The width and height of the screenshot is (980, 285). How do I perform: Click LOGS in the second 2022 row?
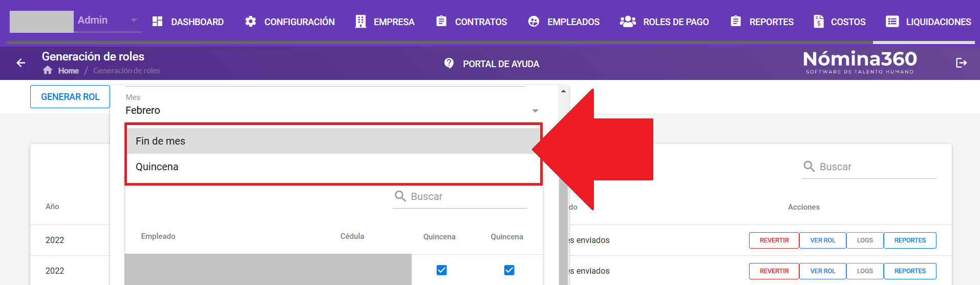tap(865, 271)
